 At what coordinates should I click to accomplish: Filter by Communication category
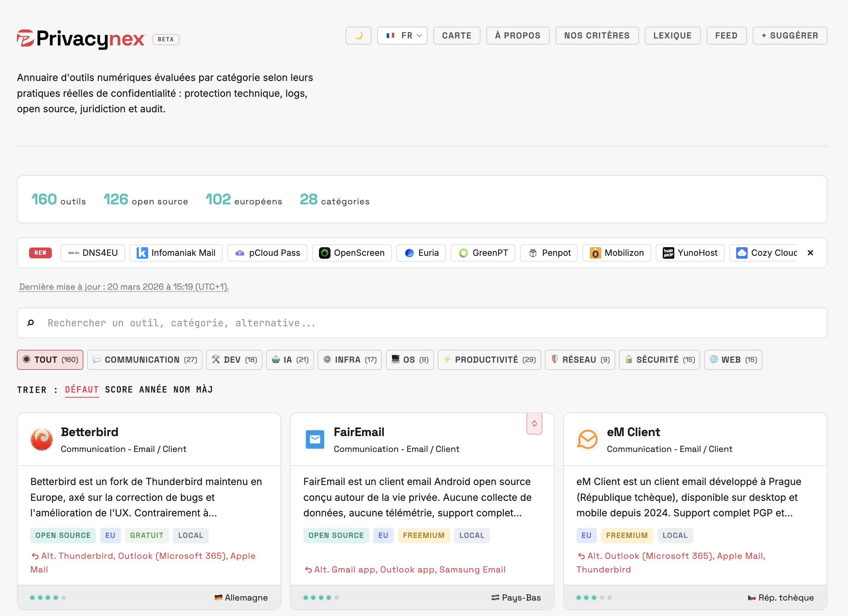coord(145,359)
